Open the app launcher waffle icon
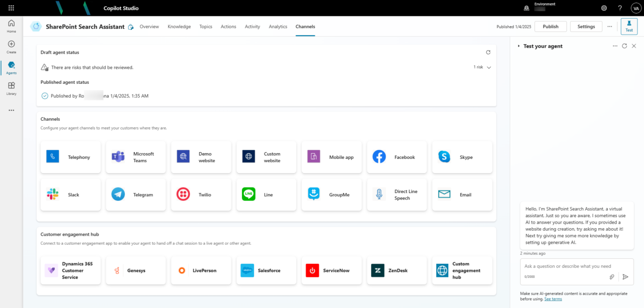This screenshot has height=308, width=644. coord(11,8)
